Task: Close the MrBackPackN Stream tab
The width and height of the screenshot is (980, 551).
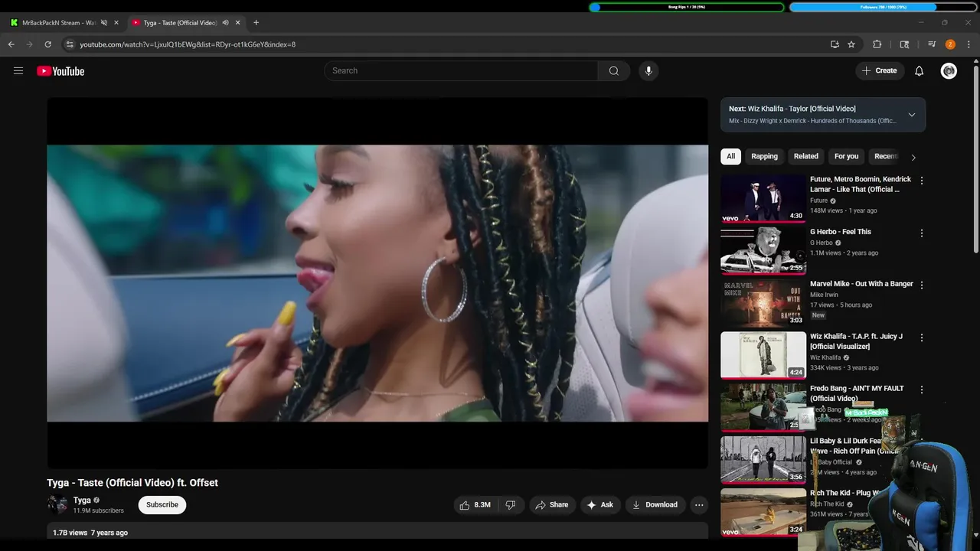Action: (116, 23)
